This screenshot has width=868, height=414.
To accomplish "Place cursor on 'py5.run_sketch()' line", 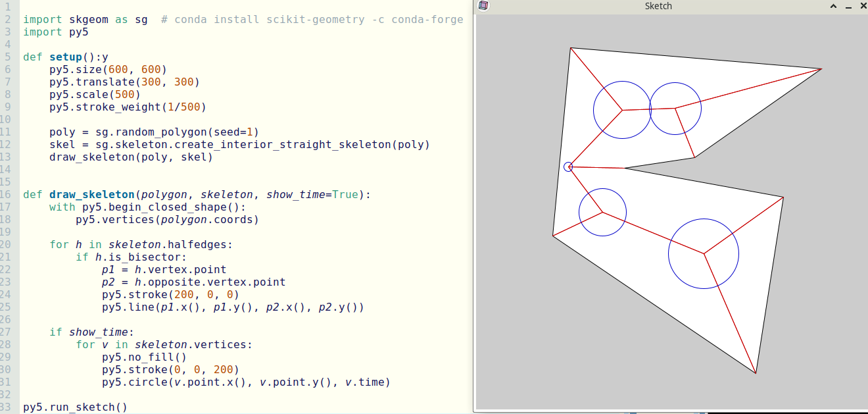I will [75, 407].
